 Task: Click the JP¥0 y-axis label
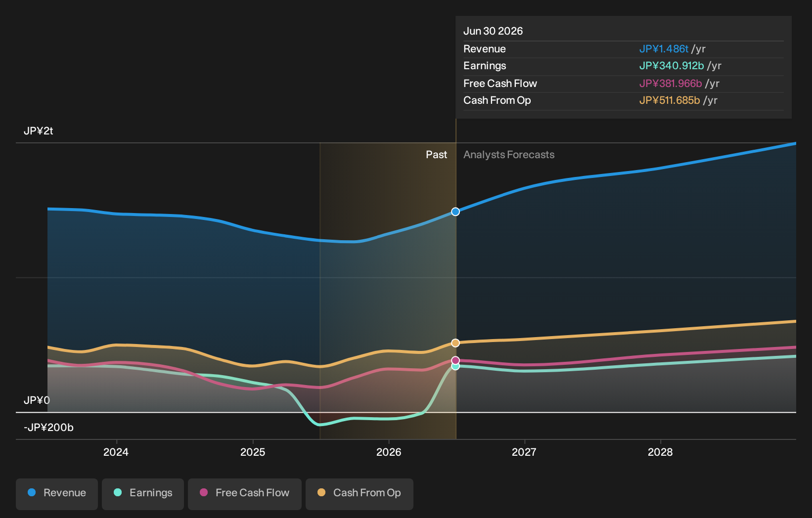click(37, 400)
